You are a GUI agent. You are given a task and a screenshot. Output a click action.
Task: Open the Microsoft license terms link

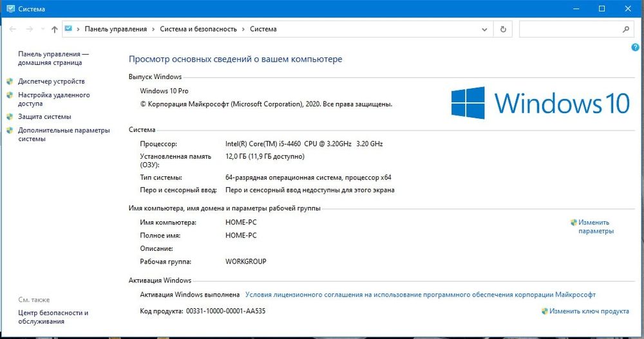(x=420, y=294)
